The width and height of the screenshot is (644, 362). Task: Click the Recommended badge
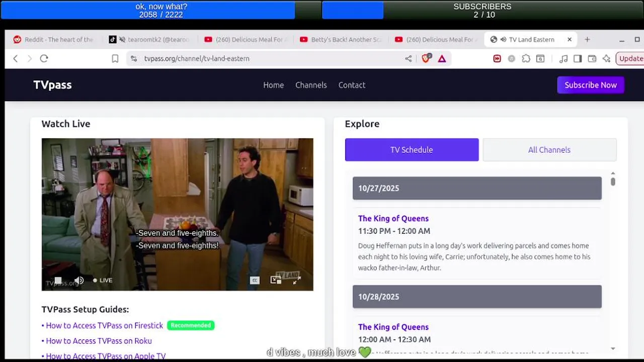point(191,325)
